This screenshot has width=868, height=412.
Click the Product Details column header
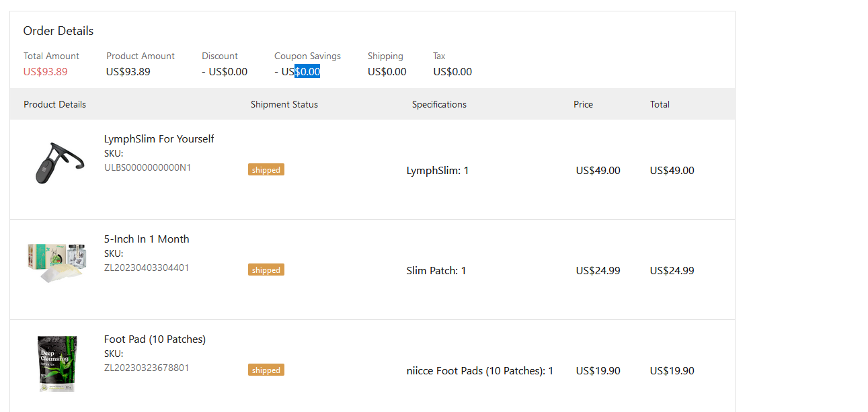[x=54, y=104]
